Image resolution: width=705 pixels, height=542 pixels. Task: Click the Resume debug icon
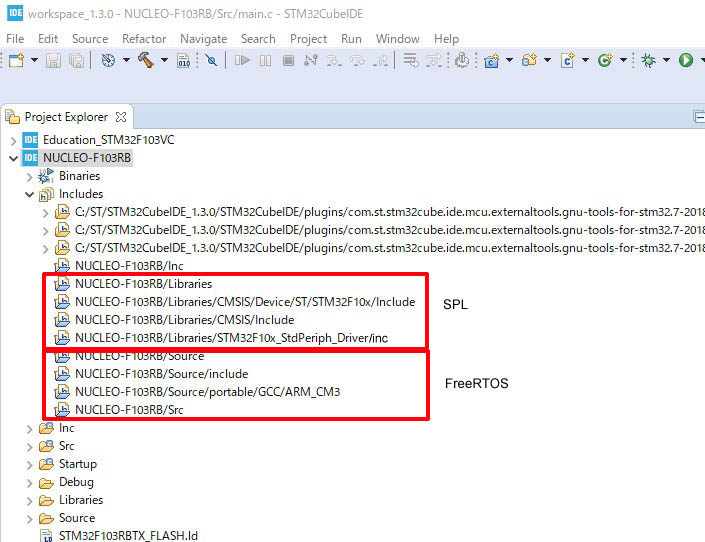[242, 60]
